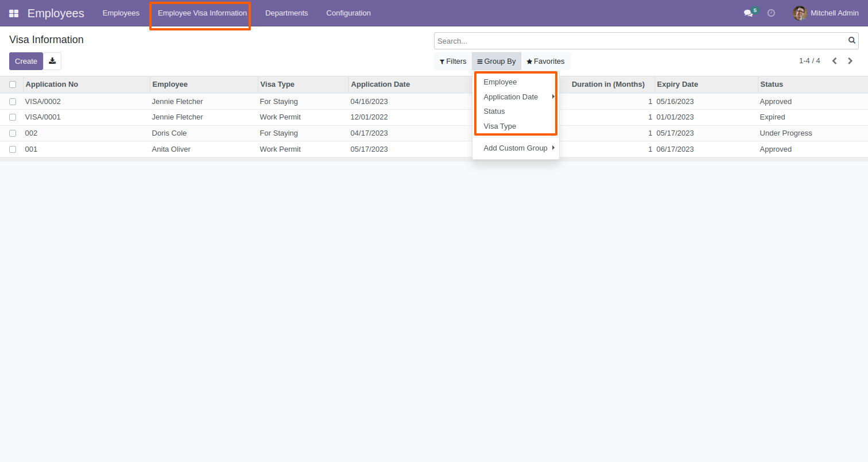
Task: Click Doris Cole employee cell
Action: pyautogui.click(x=169, y=133)
